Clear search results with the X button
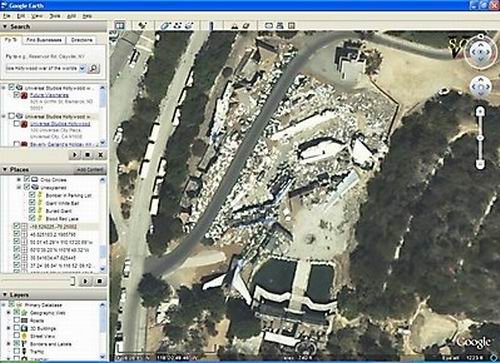Viewport: 500px width, 363px height. tap(100, 155)
